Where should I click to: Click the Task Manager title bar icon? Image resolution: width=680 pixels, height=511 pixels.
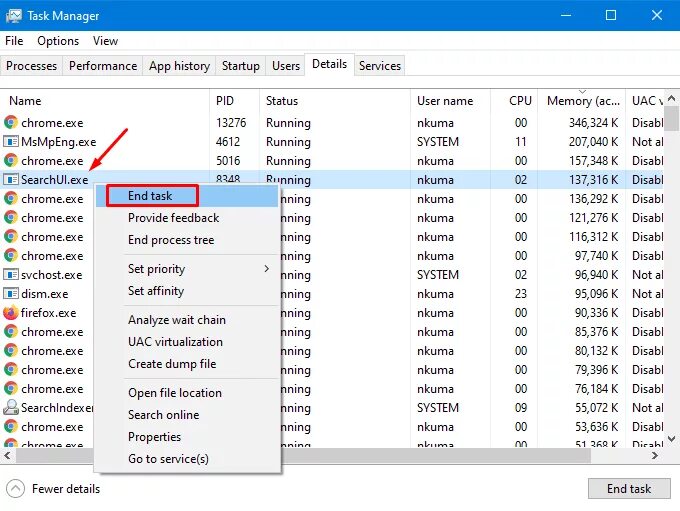click(14, 16)
